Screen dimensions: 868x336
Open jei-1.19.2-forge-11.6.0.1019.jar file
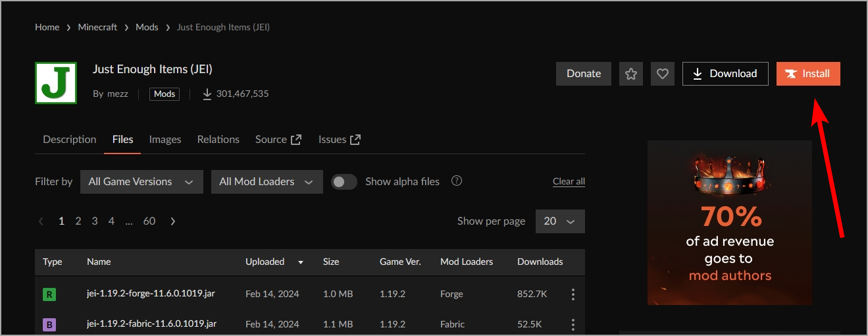point(151,294)
